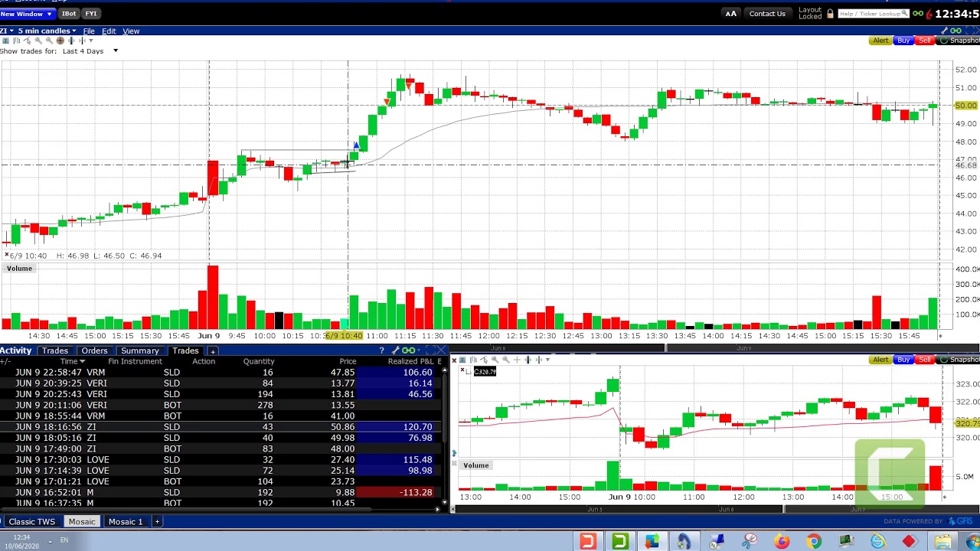The height and width of the screenshot is (551, 980).
Task: Focus the Help / Ticker Lookup field
Action: point(873,14)
